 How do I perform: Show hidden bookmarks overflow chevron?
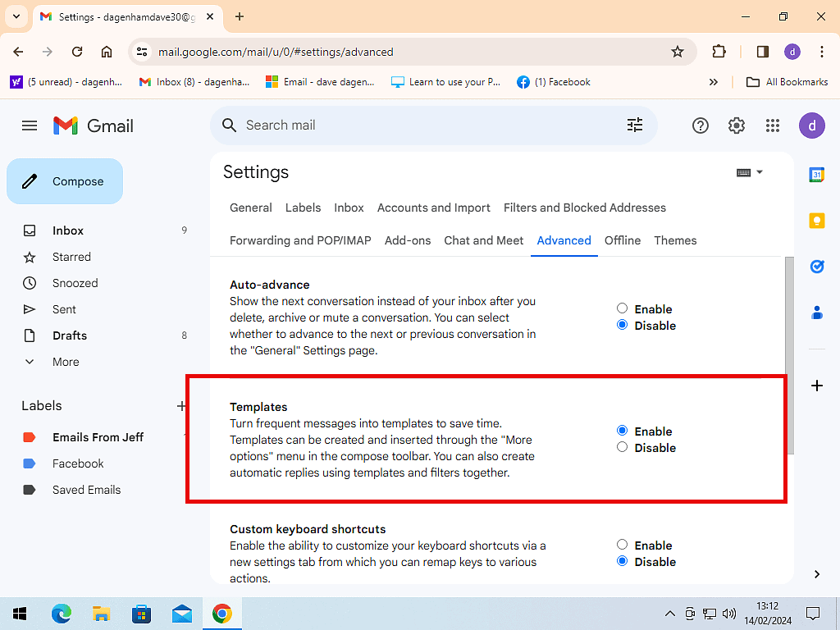coord(713,82)
